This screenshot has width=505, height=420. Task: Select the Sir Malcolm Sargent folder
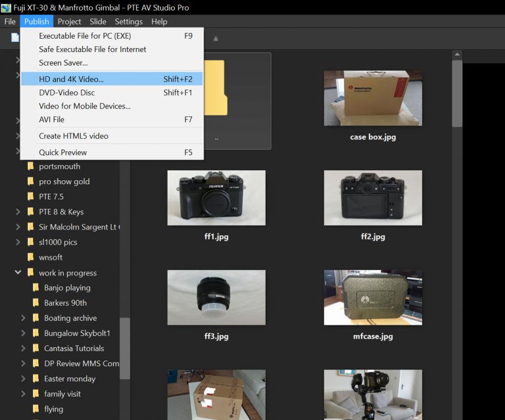point(79,227)
